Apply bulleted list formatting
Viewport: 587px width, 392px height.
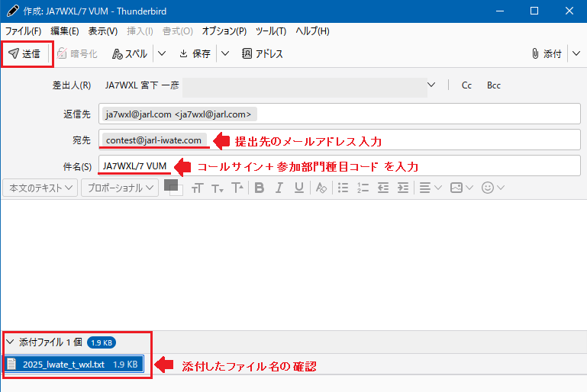pyautogui.click(x=343, y=188)
